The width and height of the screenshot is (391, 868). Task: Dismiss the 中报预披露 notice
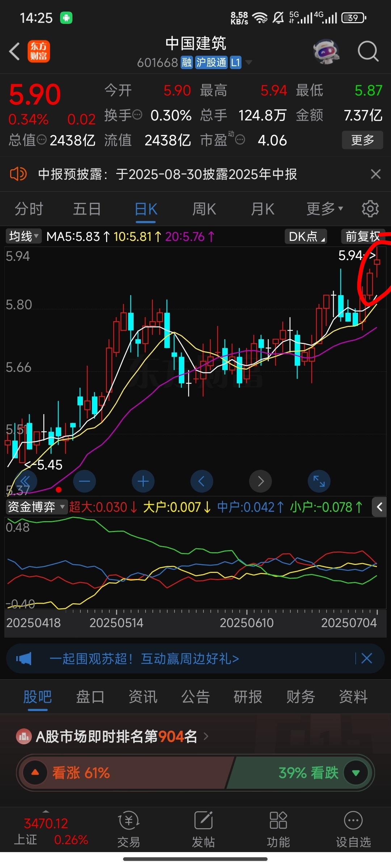[x=376, y=174]
